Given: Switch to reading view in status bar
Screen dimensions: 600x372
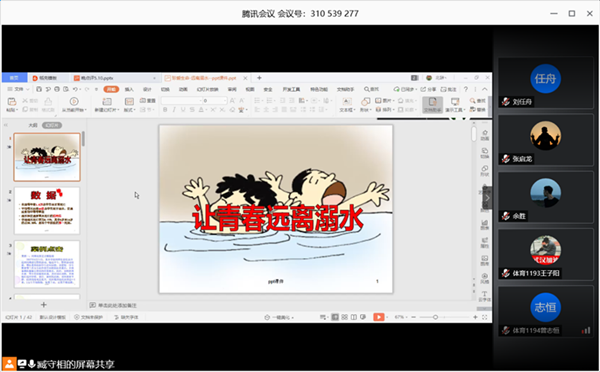Looking at the screenshot, I should 354,317.
